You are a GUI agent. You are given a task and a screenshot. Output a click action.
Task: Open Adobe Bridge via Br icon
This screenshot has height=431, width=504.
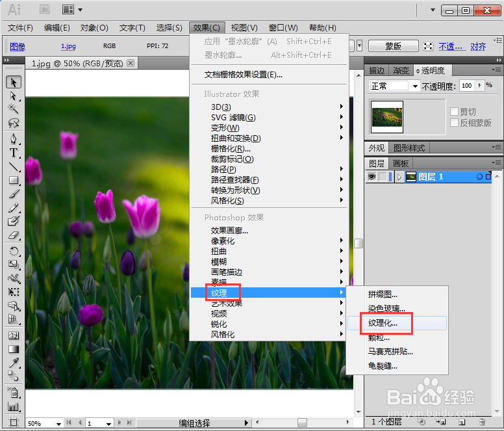[x=45, y=10]
